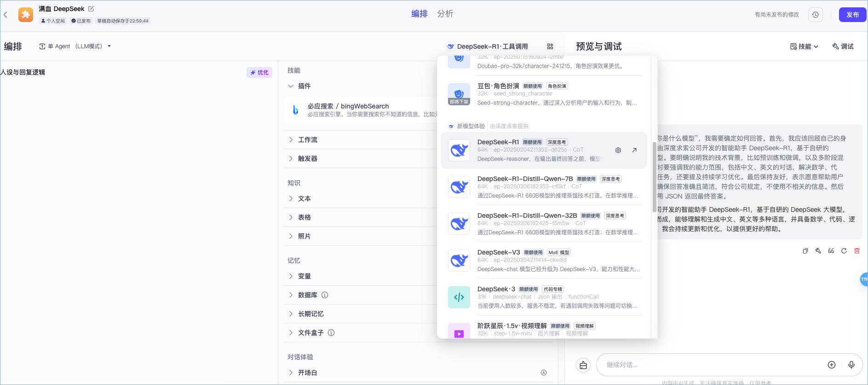Expand the 变量 memory section

(x=290, y=276)
